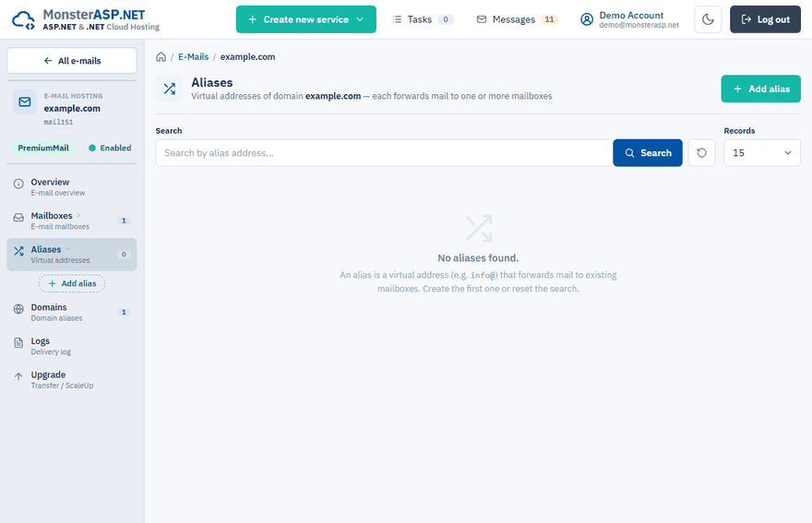Click the Tasks list icon

397,19
